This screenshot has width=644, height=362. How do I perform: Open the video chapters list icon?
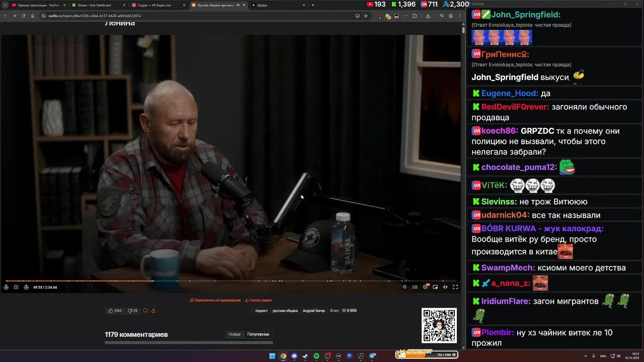[x=415, y=287]
